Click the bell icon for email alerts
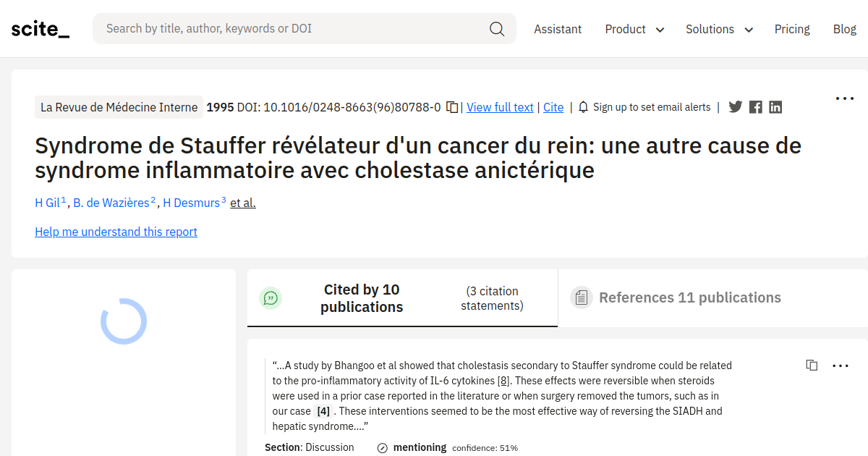 click(x=583, y=106)
